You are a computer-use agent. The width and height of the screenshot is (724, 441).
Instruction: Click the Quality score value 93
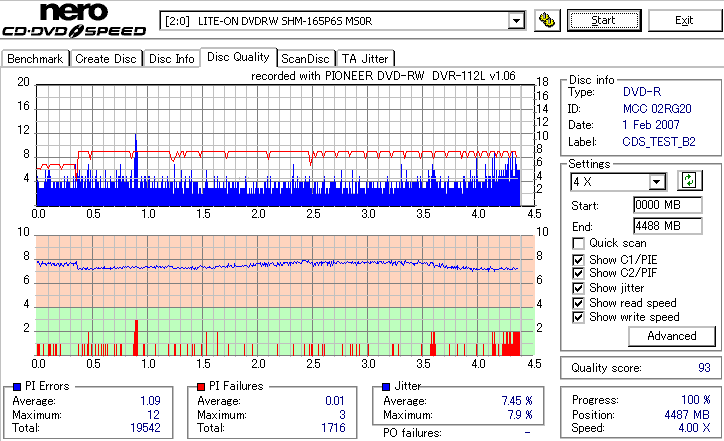(x=704, y=368)
